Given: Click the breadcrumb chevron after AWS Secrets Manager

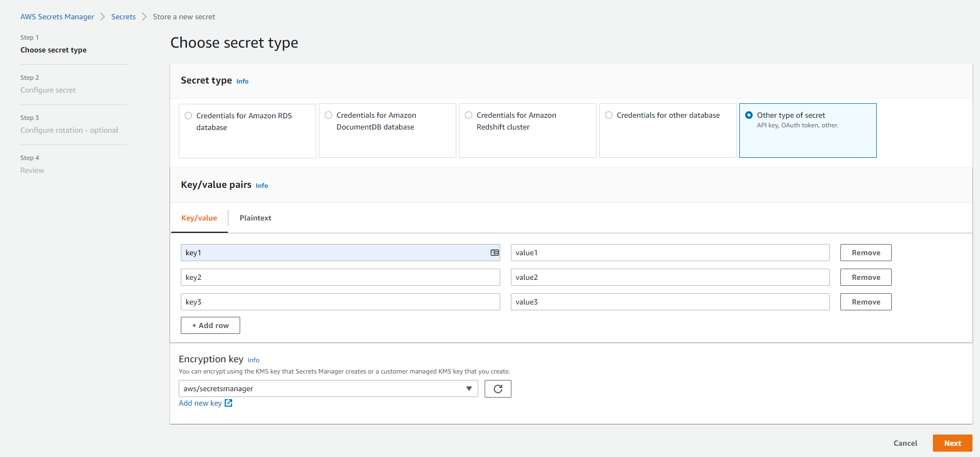Looking at the screenshot, I should click(103, 17).
